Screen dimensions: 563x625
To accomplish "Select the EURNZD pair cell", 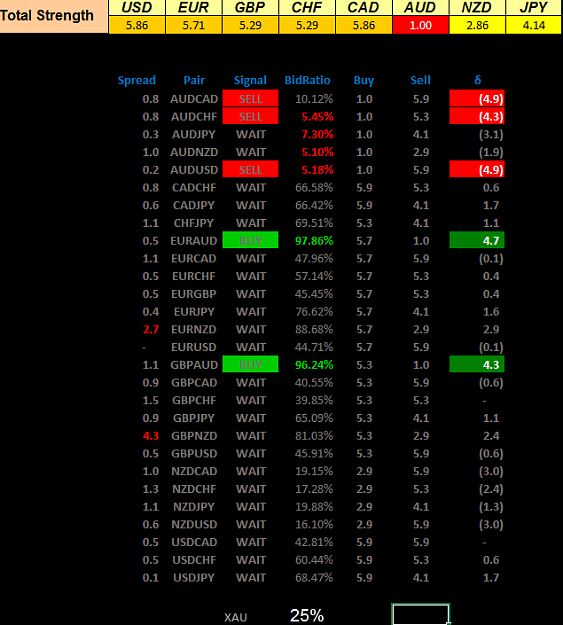I will pos(194,330).
